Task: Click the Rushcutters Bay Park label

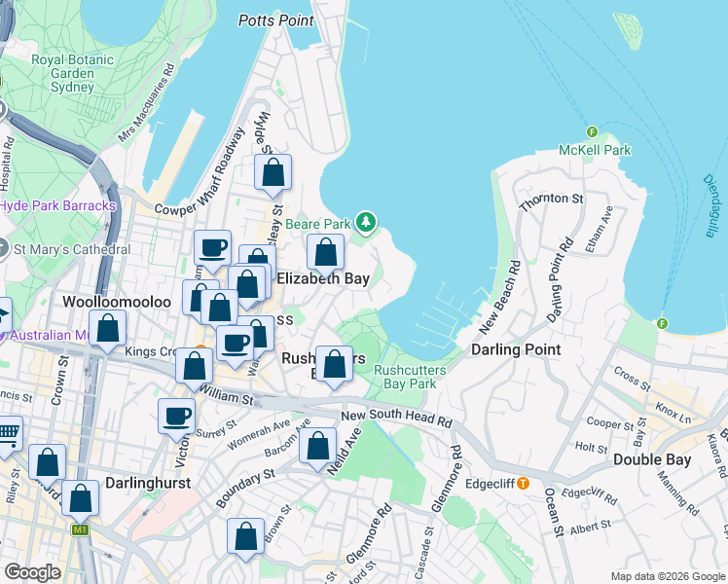Action: pyautogui.click(x=410, y=377)
